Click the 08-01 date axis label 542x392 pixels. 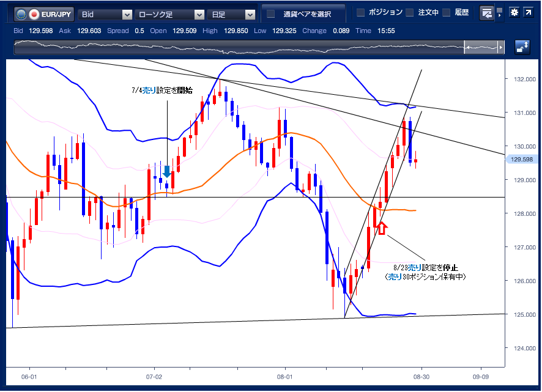point(285,377)
